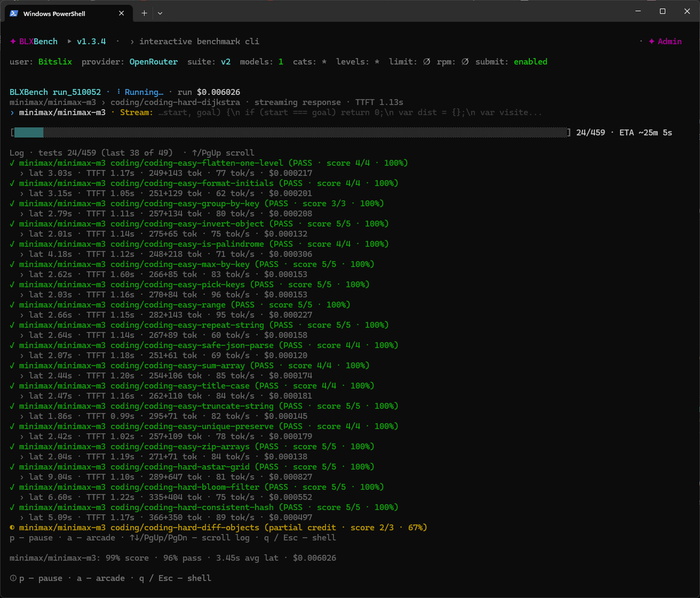Click the info icon in bottom hint line
The height and width of the screenshot is (598, 700).
tap(13, 578)
